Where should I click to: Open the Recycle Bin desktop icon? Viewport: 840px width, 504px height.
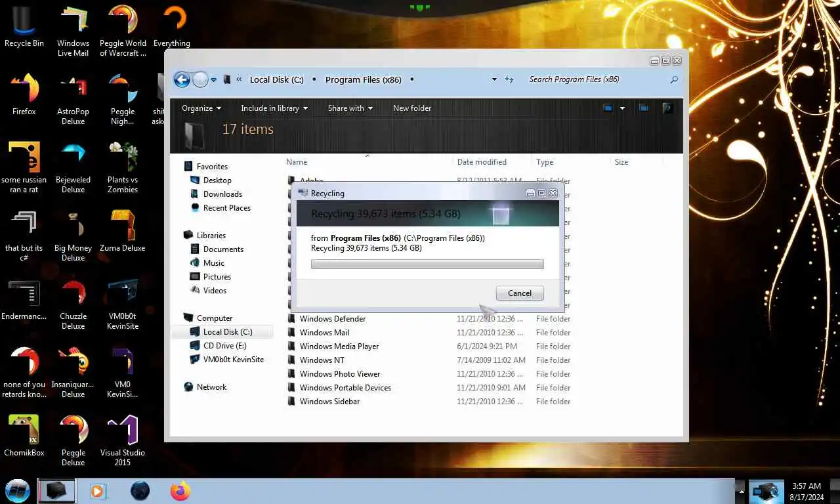pyautogui.click(x=24, y=28)
